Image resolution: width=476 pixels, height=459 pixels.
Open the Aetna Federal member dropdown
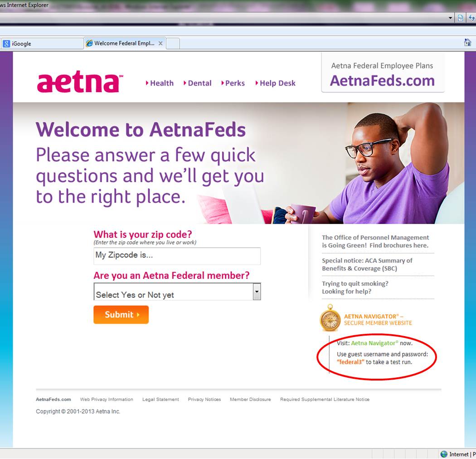177,292
